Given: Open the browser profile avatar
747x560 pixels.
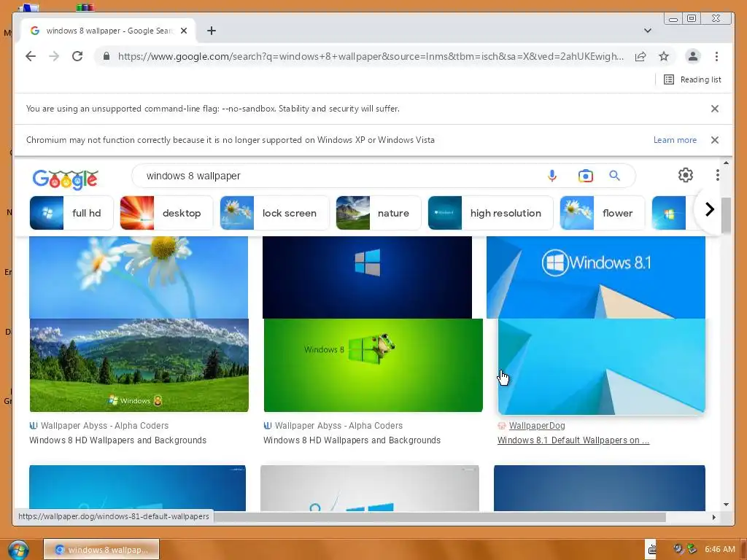Looking at the screenshot, I should coord(693,56).
